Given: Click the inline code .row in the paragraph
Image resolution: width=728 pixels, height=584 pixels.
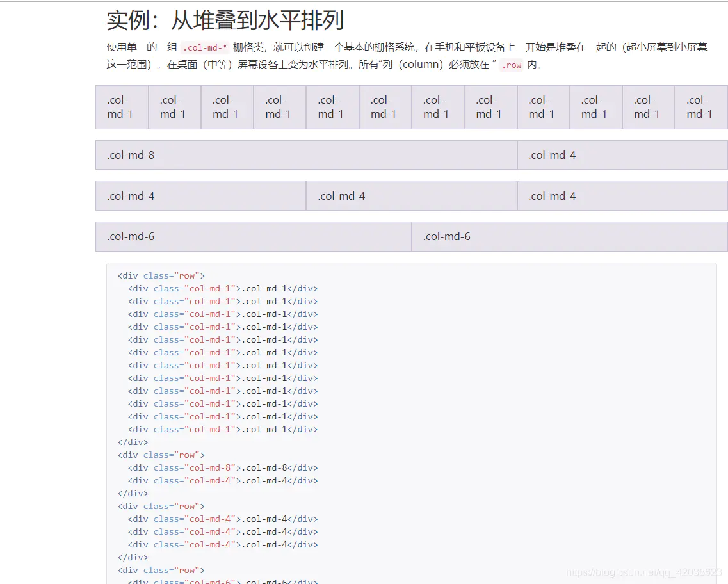Looking at the screenshot, I should (x=512, y=65).
